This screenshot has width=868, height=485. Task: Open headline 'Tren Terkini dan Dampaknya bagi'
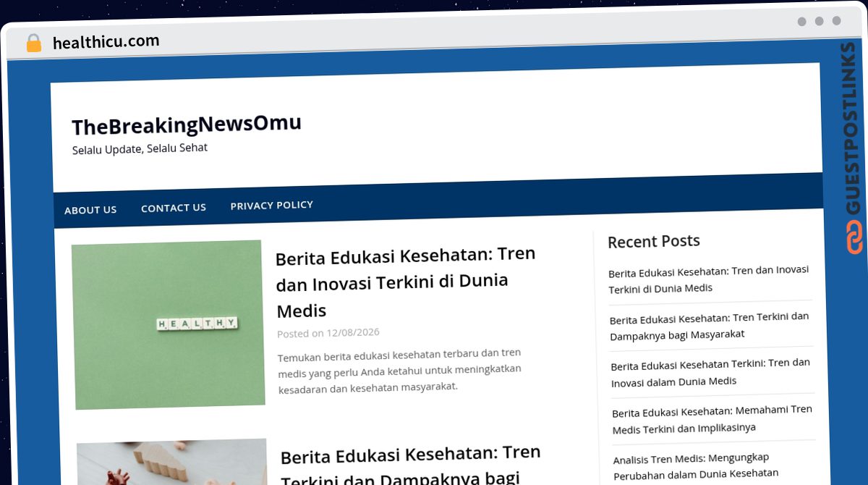point(411,467)
